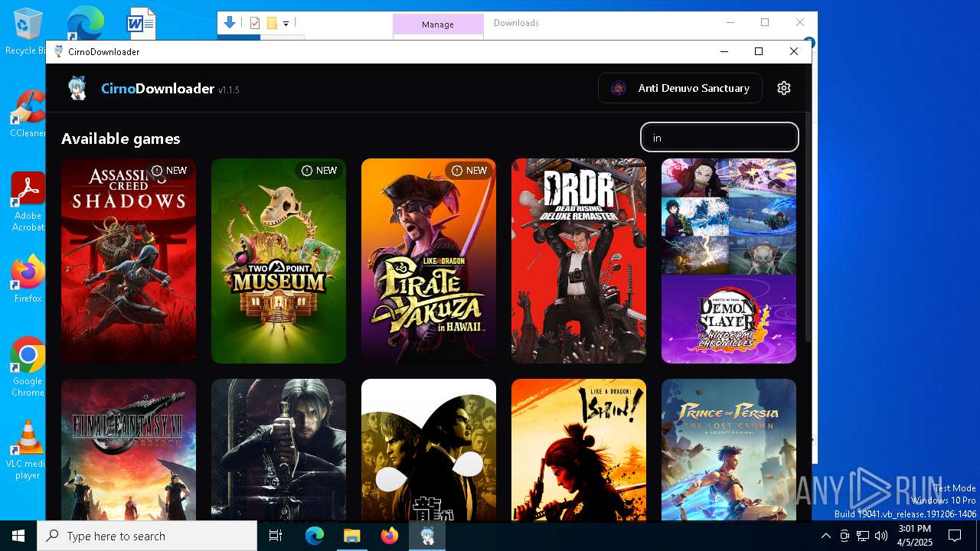Show hidden tray icons chevron
Viewport: 980px width, 551px height.
(x=825, y=536)
